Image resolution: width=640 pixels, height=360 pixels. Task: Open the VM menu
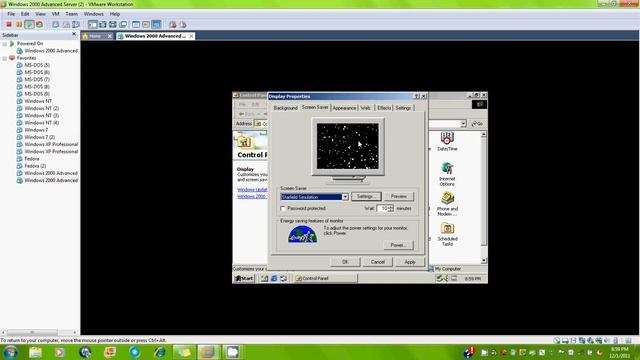pyautogui.click(x=56, y=14)
